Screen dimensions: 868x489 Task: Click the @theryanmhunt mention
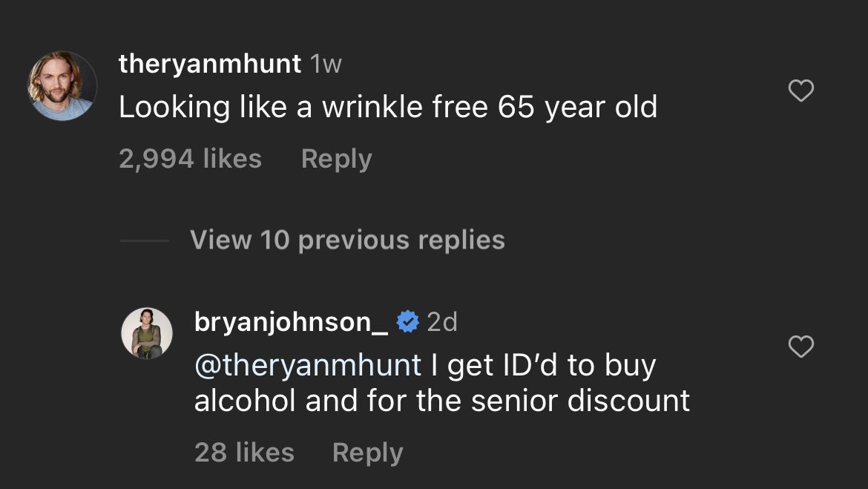(x=307, y=365)
